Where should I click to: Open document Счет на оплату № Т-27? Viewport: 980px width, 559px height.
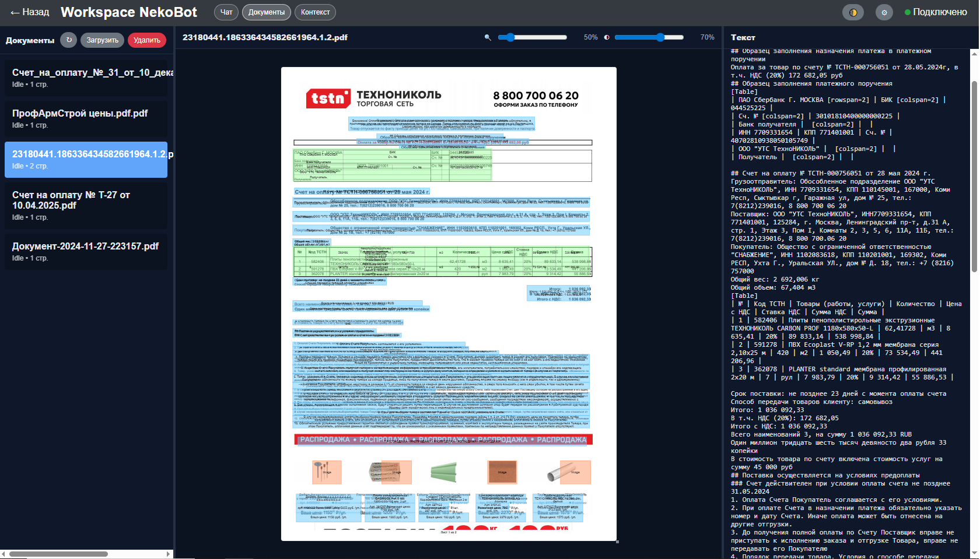pos(86,205)
